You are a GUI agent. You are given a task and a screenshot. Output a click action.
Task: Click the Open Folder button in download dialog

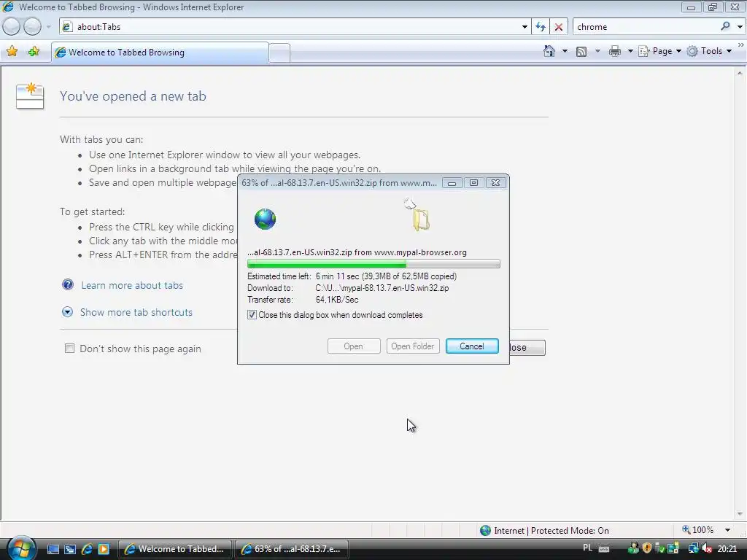pyautogui.click(x=413, y=346)
